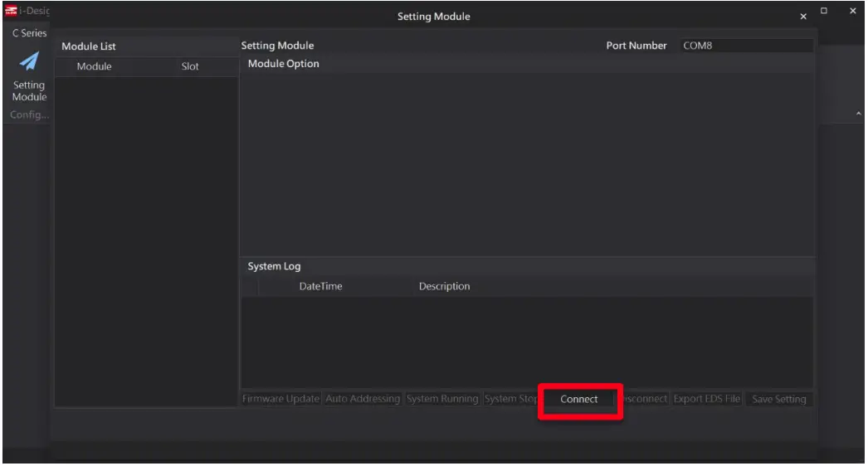Click the Module List heading
The image size is (868, 466).
89,46
